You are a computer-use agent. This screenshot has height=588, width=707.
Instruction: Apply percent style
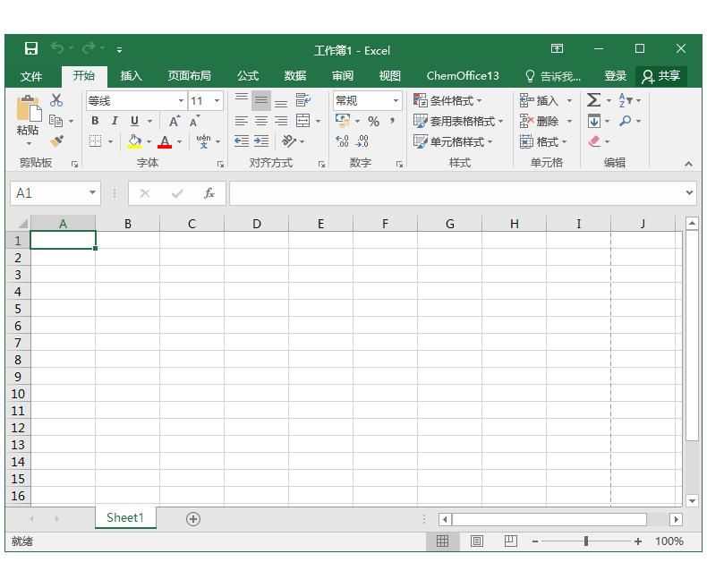(x=373, y=122)
